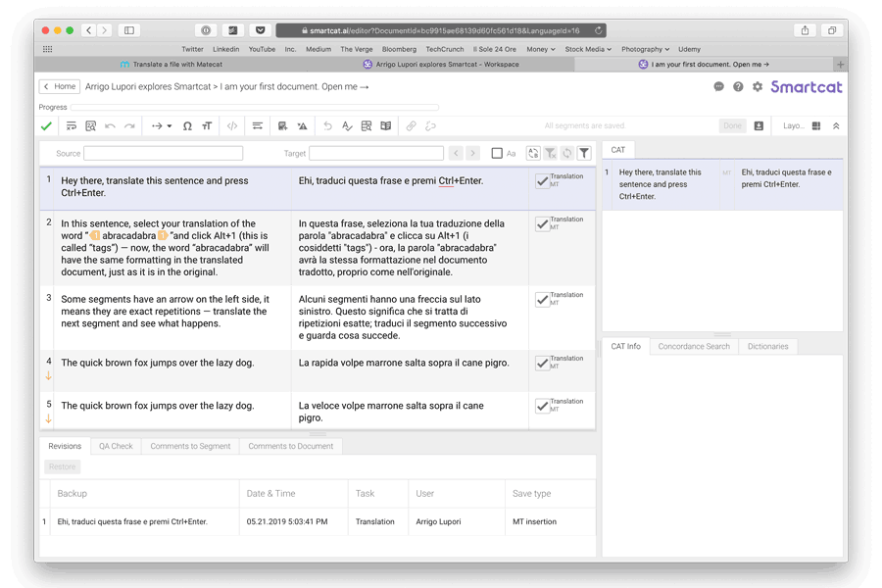Viewport: 882px width, 588px height.
Task: Open the copy-source arrow dropdown caret
Action: pyautogui.click(x=170, y=126)
